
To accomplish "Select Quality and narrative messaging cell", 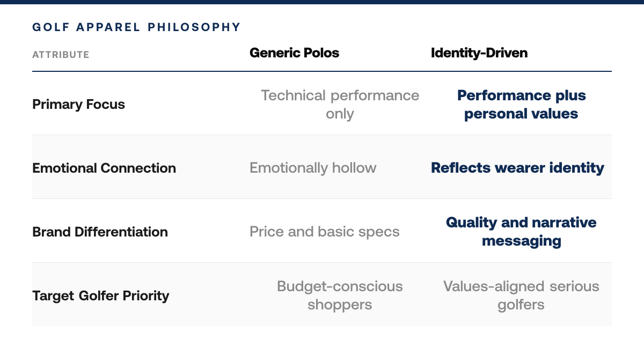I will click(x=521, y=232).
